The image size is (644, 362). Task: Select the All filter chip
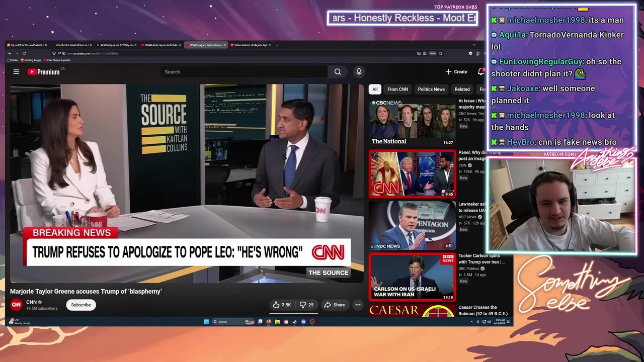click(374, 89)
